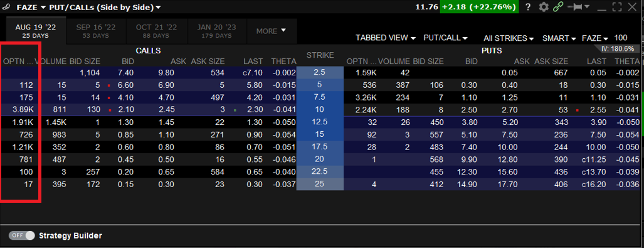Image resolution: width=644 pixels, height=248 pixels.
Task: Click the 100 multiplier field
Action: point(621,38)
